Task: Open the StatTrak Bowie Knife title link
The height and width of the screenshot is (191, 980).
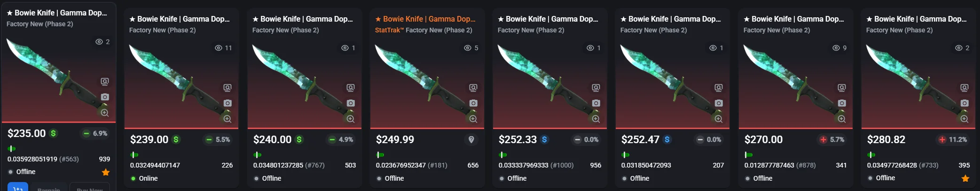Action: tap(425, 19)
